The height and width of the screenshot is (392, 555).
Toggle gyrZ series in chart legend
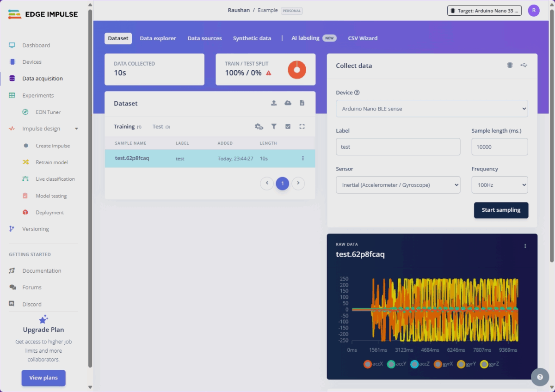click(490, 364)
